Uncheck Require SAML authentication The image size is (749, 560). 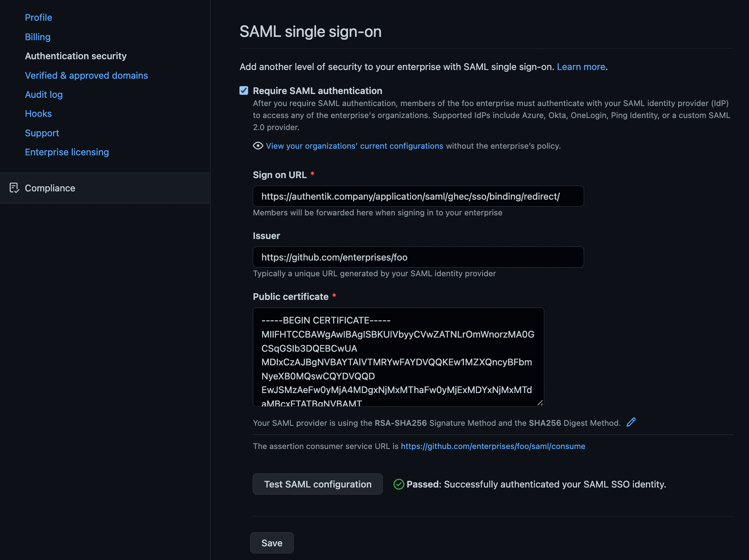pyautogui.click(x=244, y=90)
